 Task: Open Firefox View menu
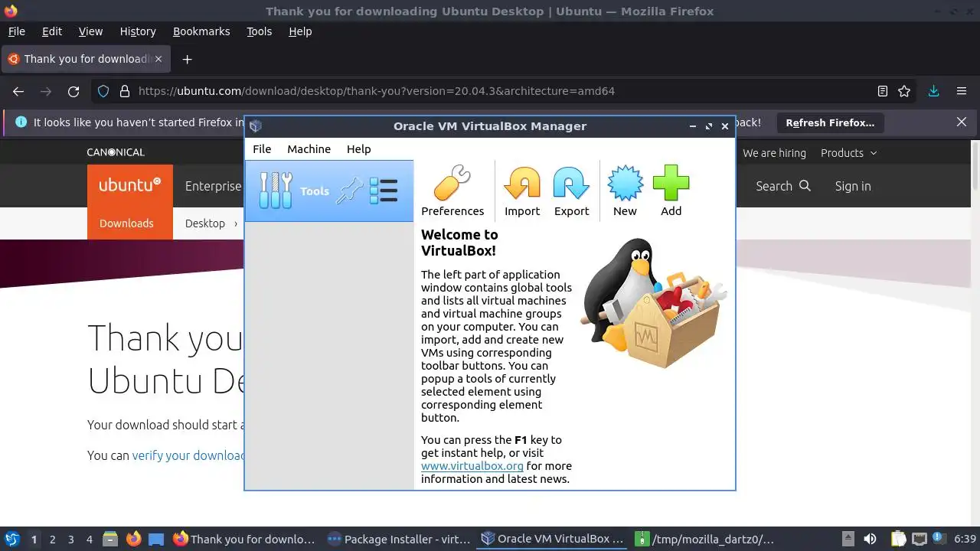90,31
